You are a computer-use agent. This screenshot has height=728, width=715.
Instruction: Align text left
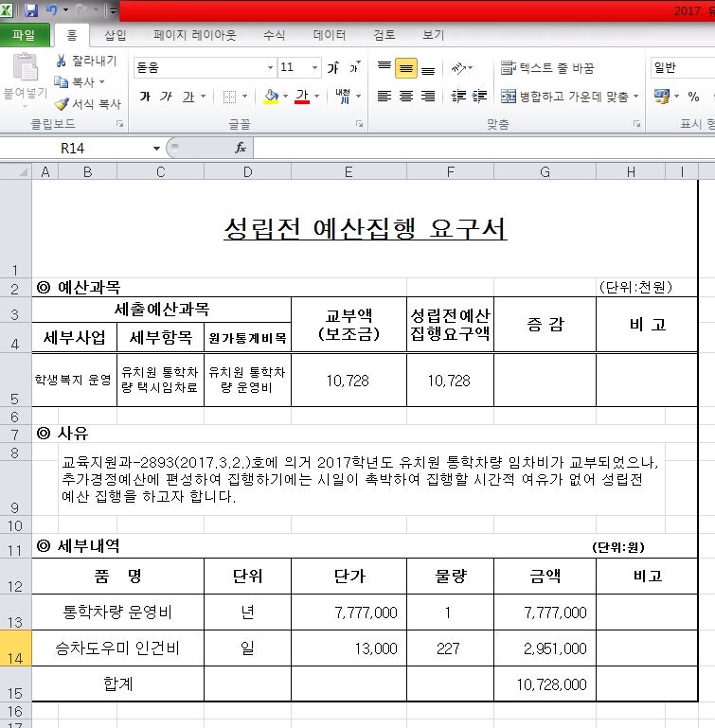pos(384,97)
